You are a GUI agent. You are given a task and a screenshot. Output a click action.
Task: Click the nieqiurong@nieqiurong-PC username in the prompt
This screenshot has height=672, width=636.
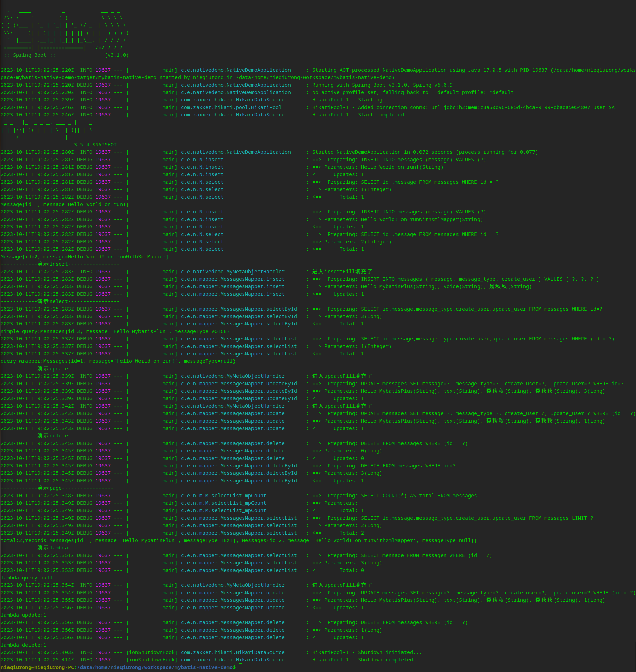tap(37, 667)
